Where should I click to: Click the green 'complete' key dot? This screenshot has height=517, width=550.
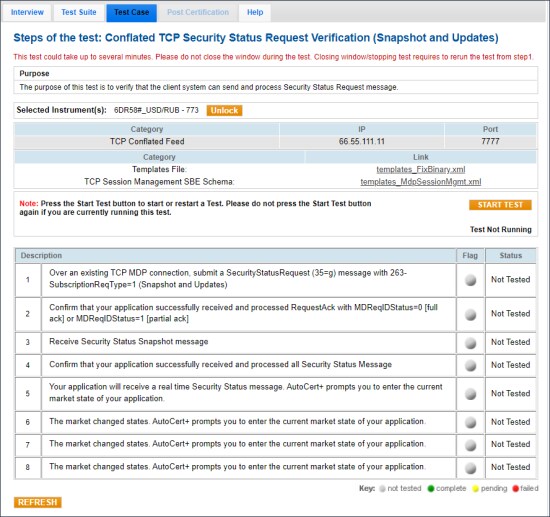click(431, 489)
